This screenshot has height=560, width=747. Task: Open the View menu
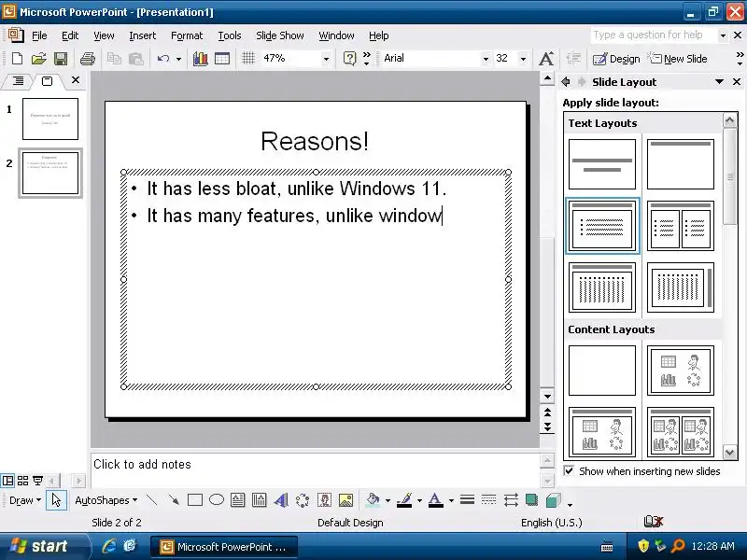click(104, 35)
